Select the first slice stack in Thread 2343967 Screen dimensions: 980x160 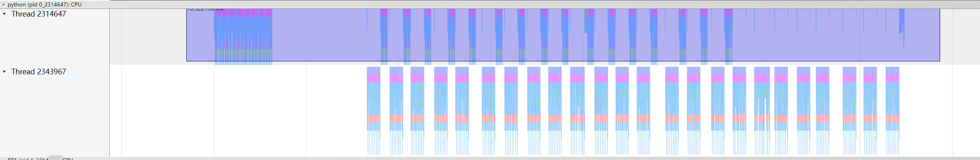tap(373, 111)
